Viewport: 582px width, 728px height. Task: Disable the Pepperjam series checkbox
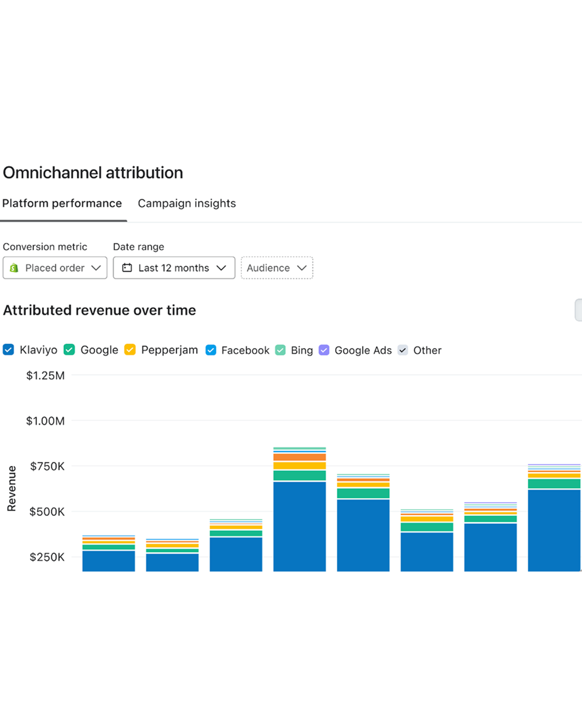click(x=130, y=350)
